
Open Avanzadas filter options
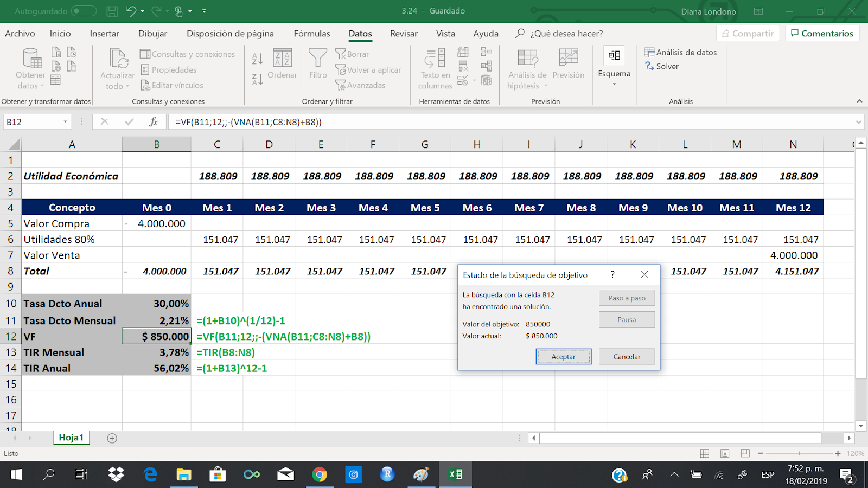coord(361,85)
